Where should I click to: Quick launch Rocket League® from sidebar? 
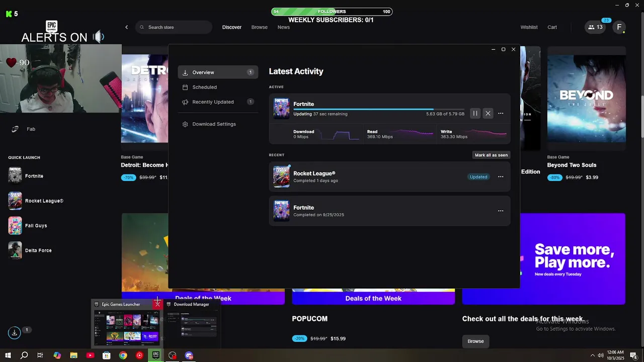(x=36, y=201)
